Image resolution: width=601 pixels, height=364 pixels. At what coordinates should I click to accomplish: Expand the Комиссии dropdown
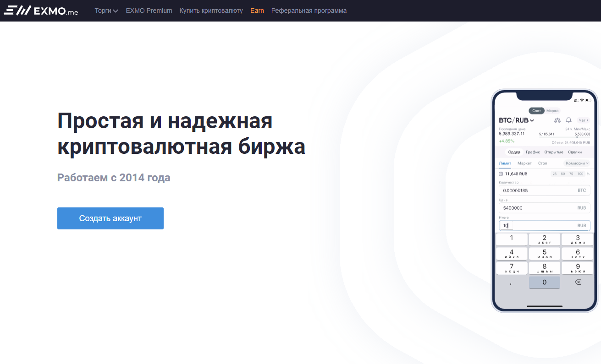[x=577, y=163]
